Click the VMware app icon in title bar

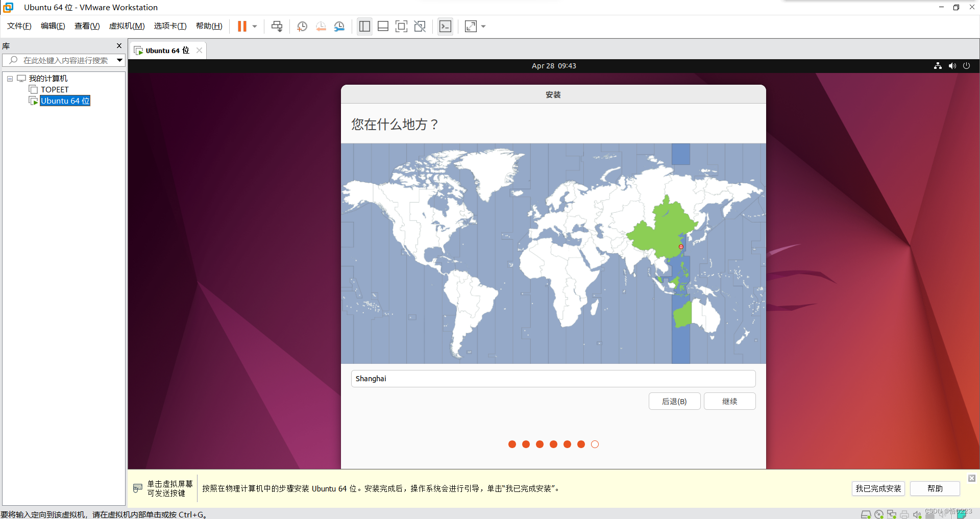coord(8,7)
